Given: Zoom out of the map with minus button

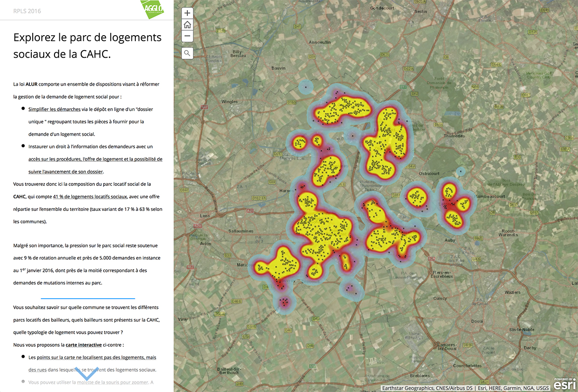Looking at the screenshot, I should pyautogui.click(x=187, y=37).
